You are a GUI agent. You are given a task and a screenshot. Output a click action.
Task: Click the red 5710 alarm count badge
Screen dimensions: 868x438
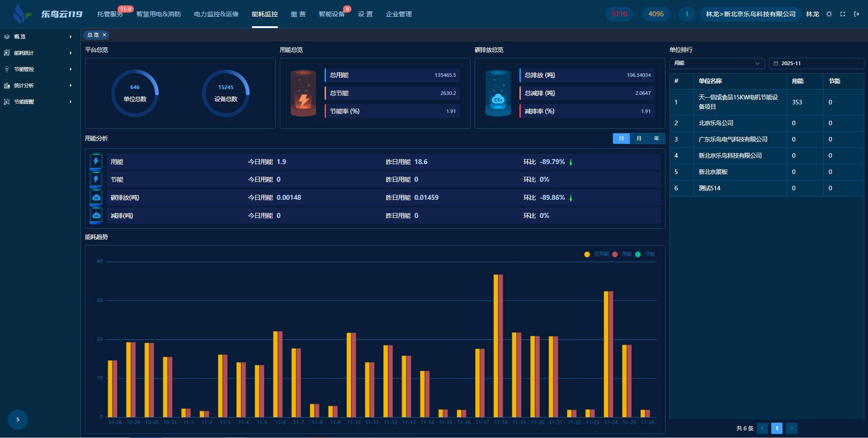tap(619, 14)
